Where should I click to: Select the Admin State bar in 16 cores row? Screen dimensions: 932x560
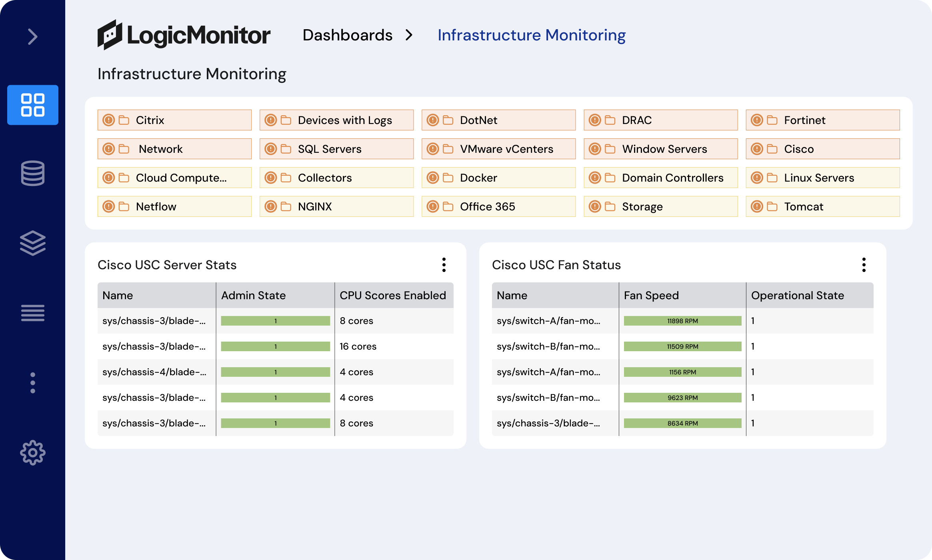275,346
